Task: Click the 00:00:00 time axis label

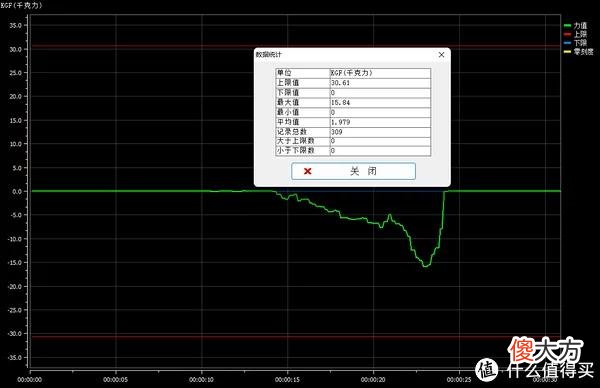Action: point(30,380)
